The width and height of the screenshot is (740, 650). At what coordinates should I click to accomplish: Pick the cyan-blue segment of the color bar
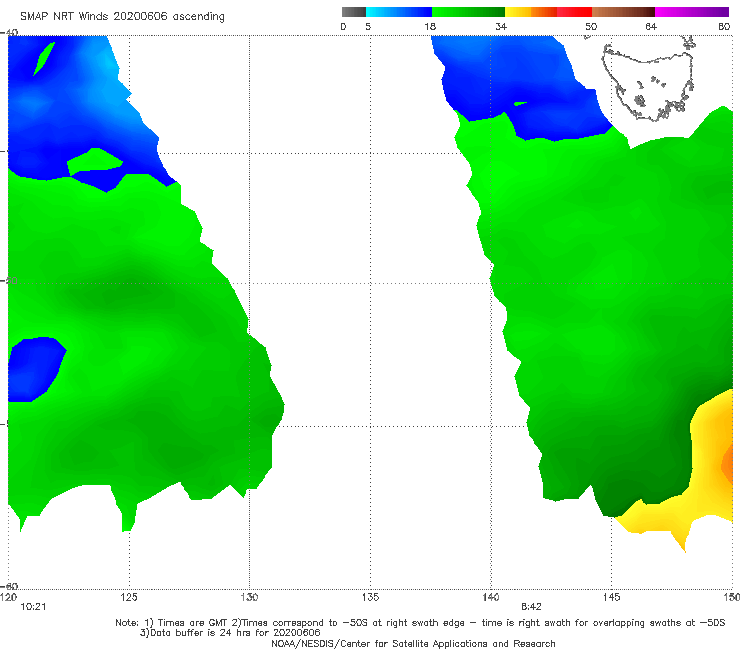click(399, 12)
